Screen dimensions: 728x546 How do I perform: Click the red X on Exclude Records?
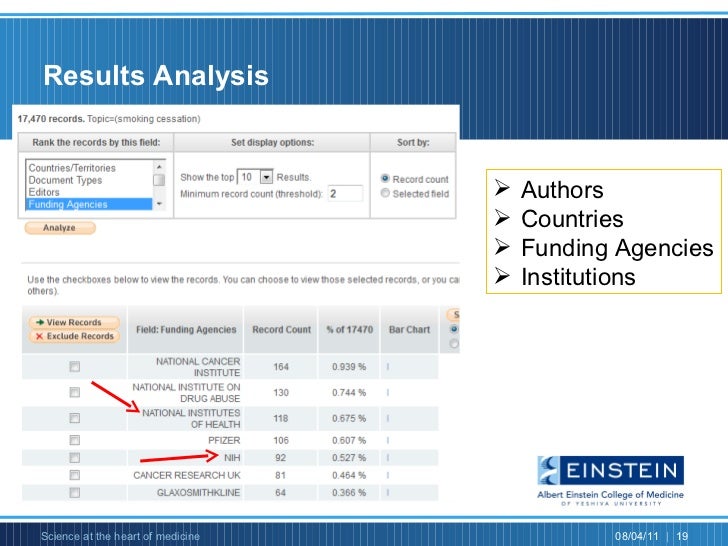point(39,336)
